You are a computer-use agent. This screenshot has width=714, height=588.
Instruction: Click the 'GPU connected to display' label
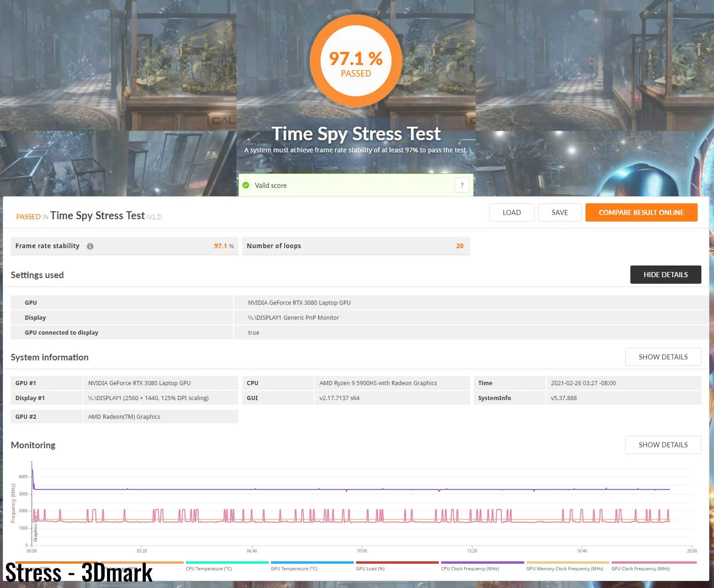tap(61, 332)
